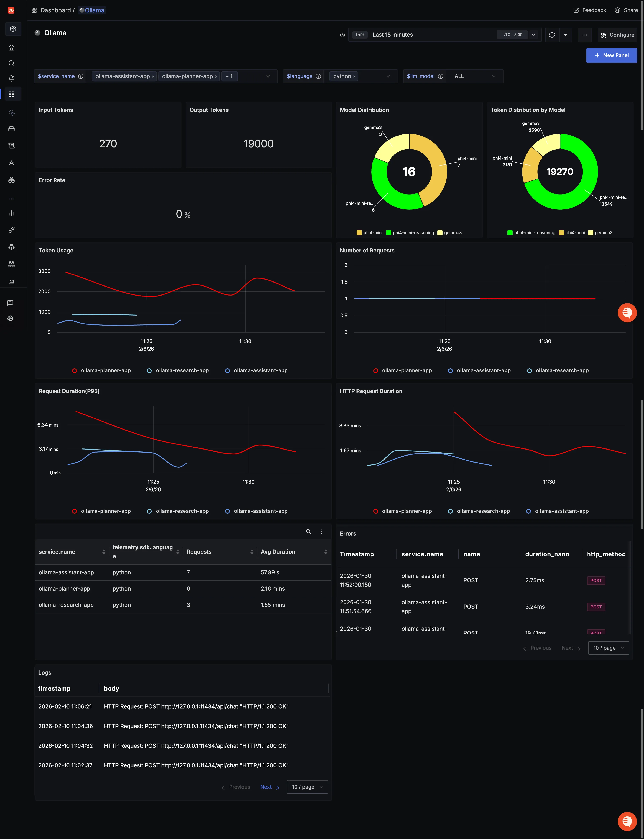This screenshot has width=644, height=839.
Task: Open the sidebar search magnifier icon
Action: point(11,63)
